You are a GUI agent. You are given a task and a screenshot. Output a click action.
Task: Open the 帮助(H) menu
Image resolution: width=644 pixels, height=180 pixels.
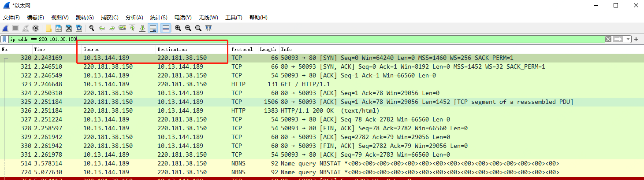(258, 18)
